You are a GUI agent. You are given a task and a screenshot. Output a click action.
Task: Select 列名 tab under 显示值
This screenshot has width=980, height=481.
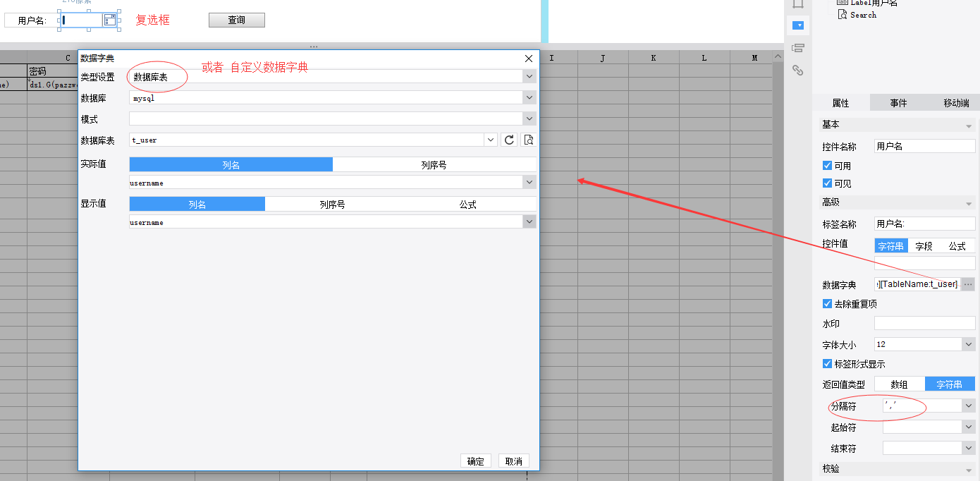(197, 204)
